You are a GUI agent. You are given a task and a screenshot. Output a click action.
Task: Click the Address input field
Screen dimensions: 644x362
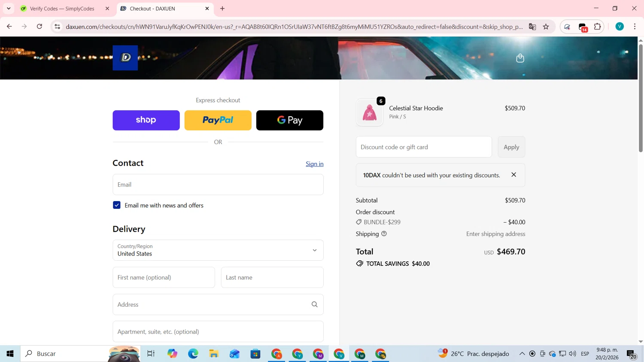pos(218,305)
